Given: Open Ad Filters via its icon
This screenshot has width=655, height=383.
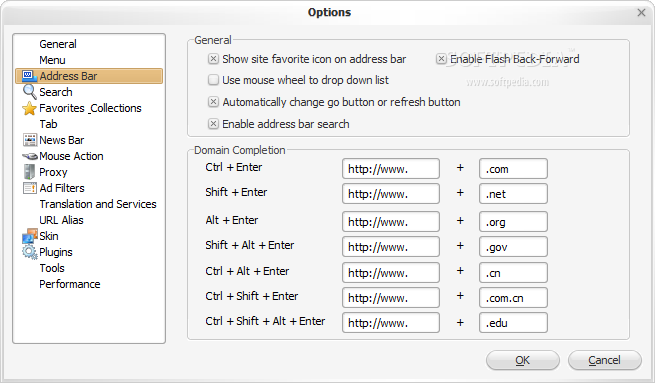Looking at the screenshot, I should 30,188.
